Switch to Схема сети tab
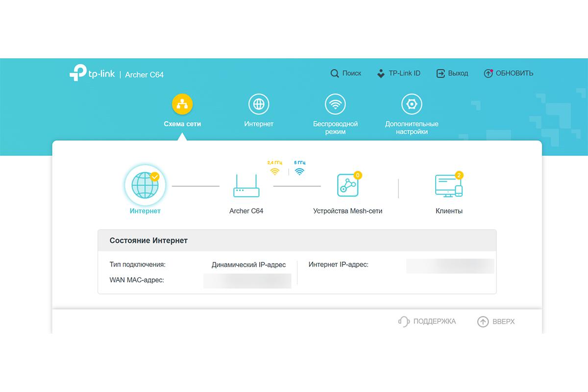 (x=182, y=104)
